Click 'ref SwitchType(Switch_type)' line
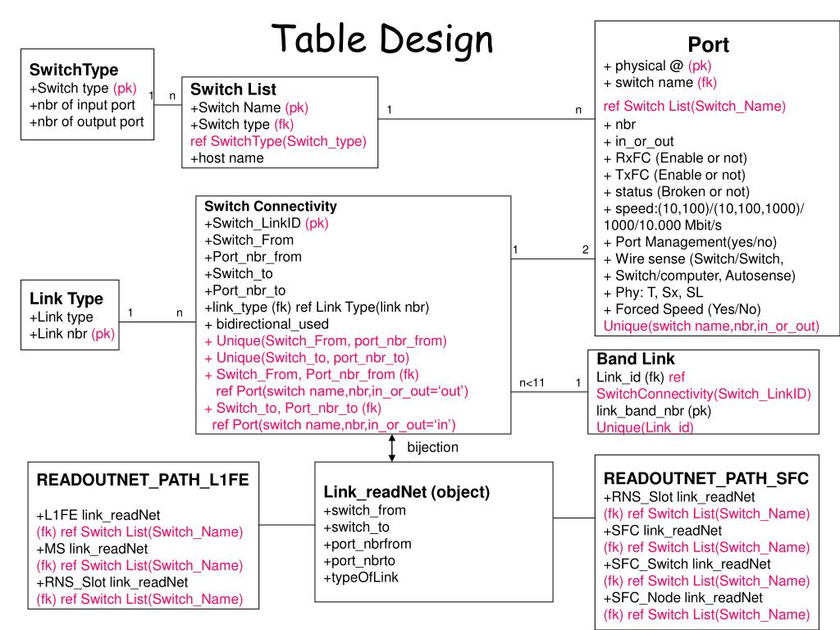This screenshot has width=840, height=630. [x=278, y=141]
